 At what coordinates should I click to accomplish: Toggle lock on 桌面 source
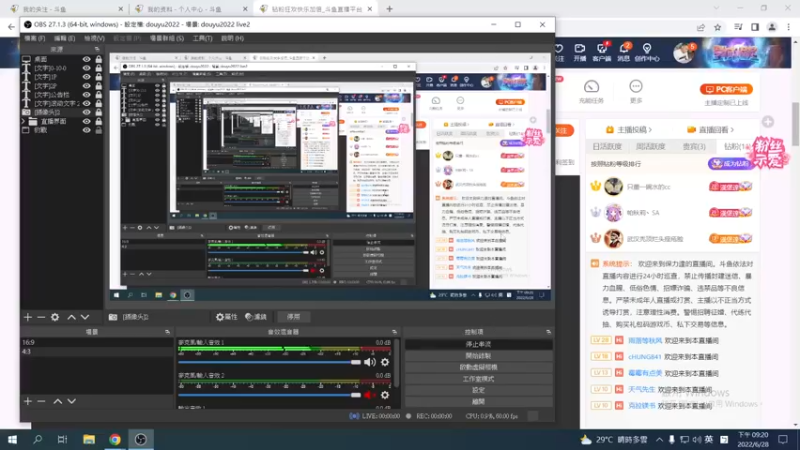tap(98, 59)
